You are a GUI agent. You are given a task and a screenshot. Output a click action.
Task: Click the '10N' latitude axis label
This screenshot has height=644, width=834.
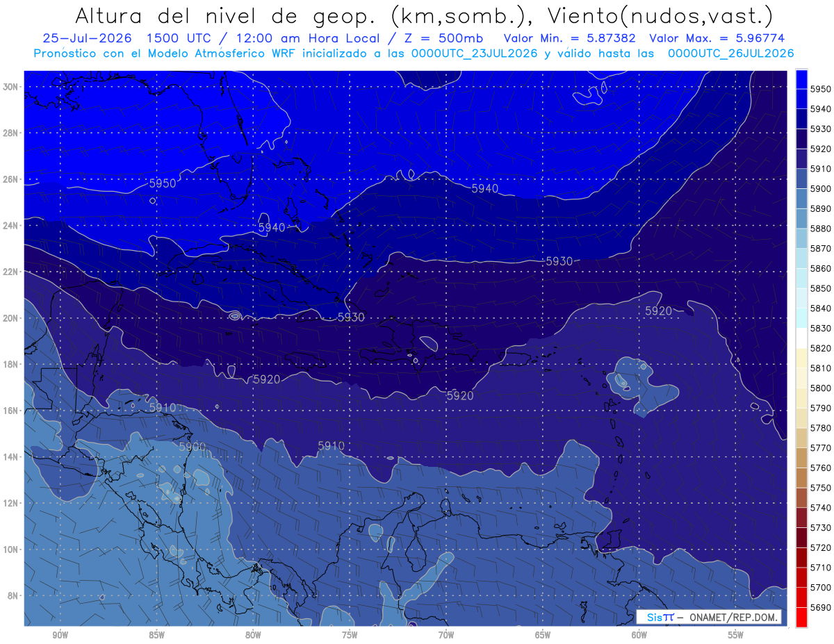[10, 549]
